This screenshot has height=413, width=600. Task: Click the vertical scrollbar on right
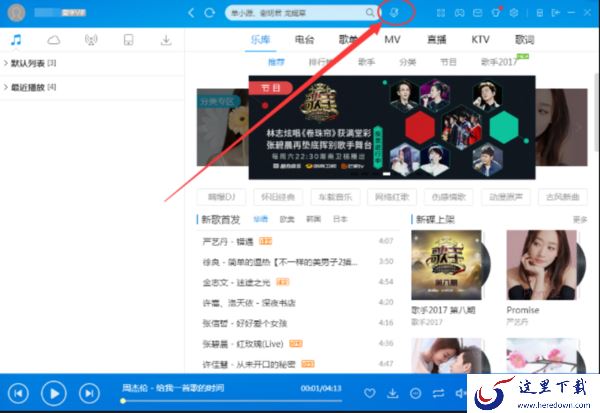click(x=597, y=111)
